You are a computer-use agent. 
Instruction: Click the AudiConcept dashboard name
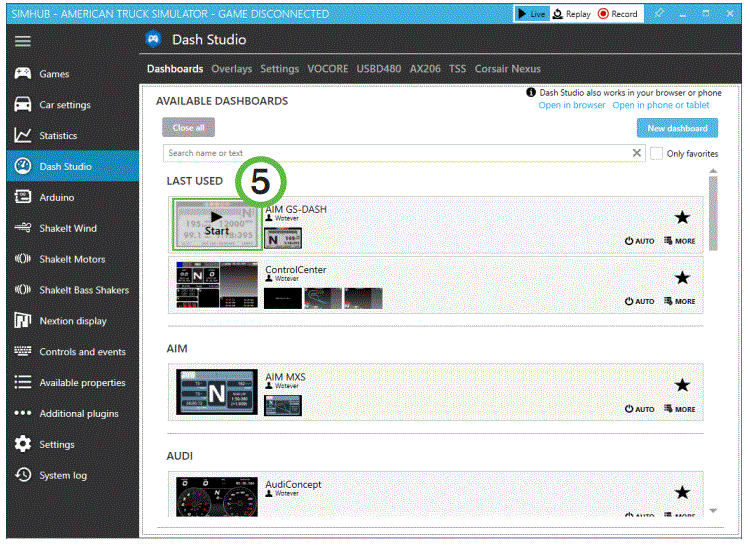tap(293, 484)
